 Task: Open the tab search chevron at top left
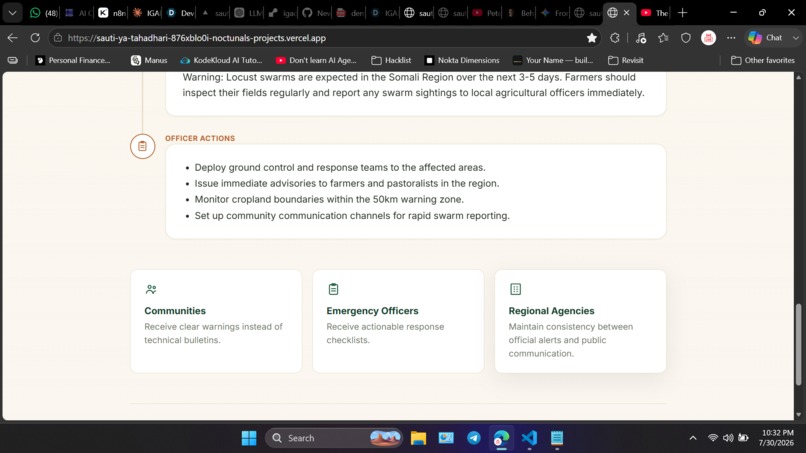[x=12, y=13]
